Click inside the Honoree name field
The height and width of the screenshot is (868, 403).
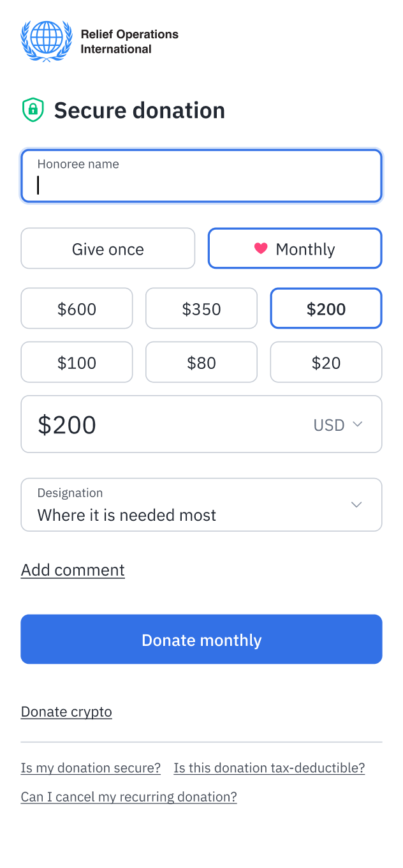(x=201, y=176)
